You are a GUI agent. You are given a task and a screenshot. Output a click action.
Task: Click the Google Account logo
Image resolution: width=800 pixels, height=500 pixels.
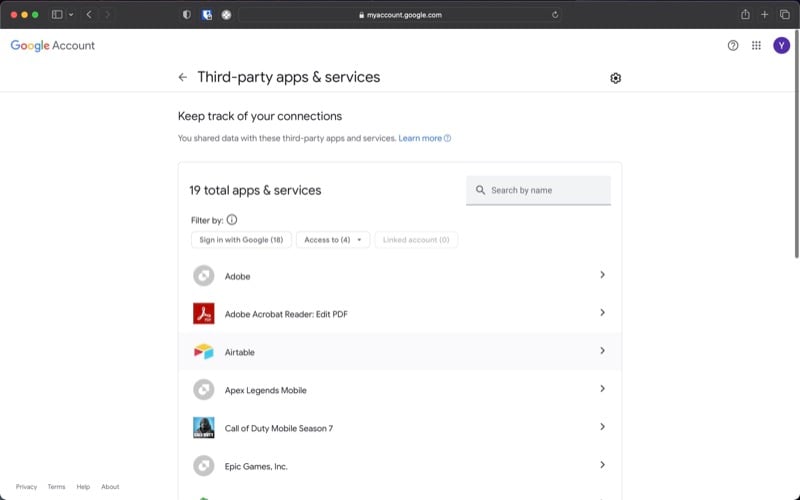point(53,45)
